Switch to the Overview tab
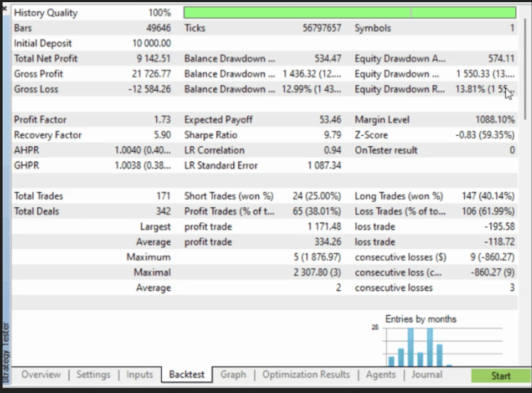This screenshot has width=532, height=393. coord(40,375)
